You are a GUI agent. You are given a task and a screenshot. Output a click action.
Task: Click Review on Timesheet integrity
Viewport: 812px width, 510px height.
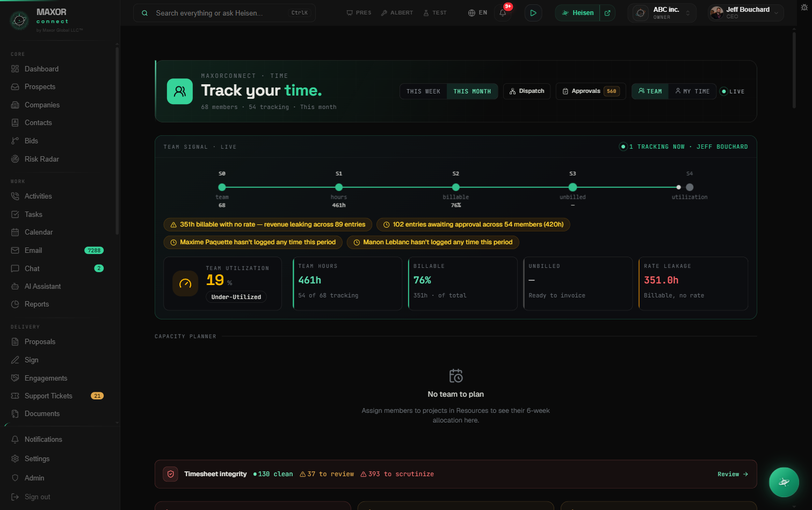click(x=733, y=474)
